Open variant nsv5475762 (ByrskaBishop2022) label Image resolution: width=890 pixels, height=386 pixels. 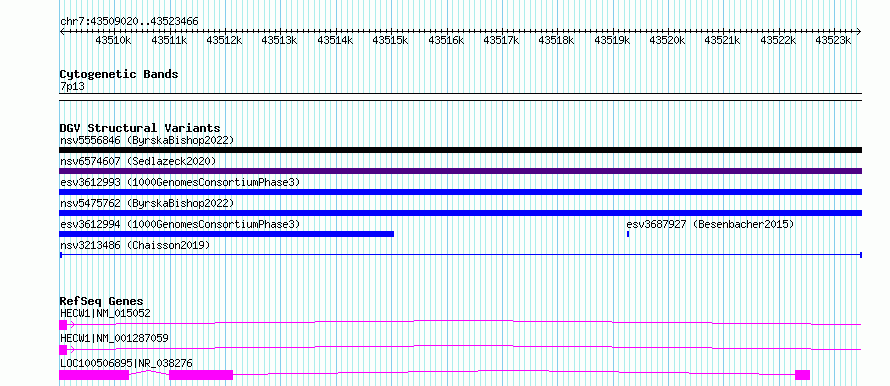(147, 203)
